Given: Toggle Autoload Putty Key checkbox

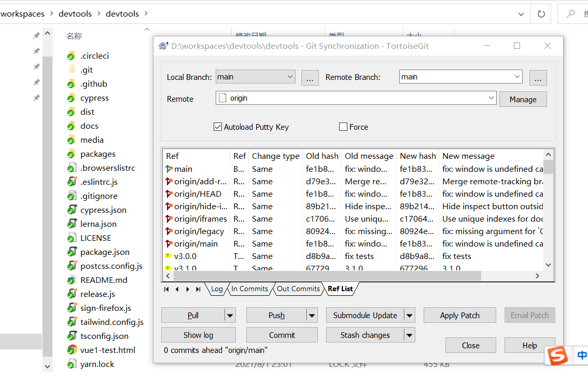Looking at the screenshot, I should pyautogui.click(x=217, y=127).
